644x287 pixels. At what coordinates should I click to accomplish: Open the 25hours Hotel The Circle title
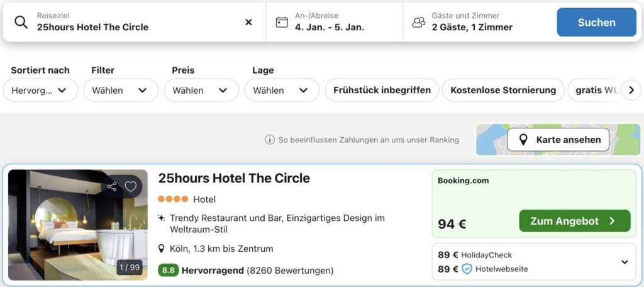coord(234,178)
